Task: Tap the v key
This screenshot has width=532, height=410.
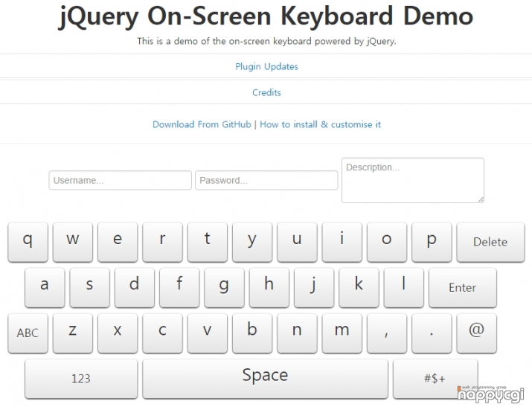Action: point(208,333)
